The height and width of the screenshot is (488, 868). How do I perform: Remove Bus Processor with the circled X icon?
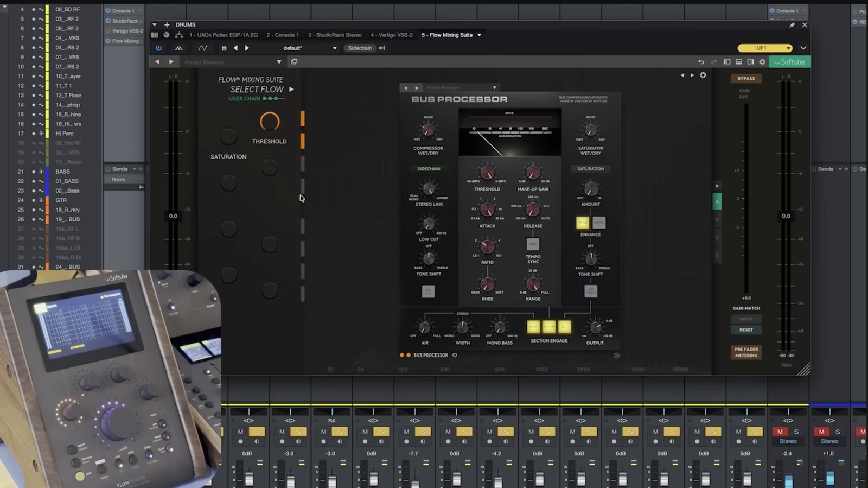point(616,356)
